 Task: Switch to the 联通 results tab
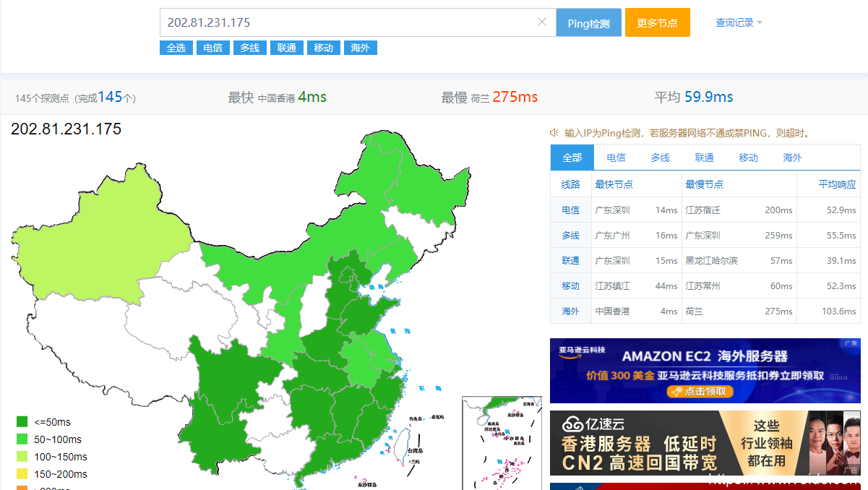click(x=704, y=157)
